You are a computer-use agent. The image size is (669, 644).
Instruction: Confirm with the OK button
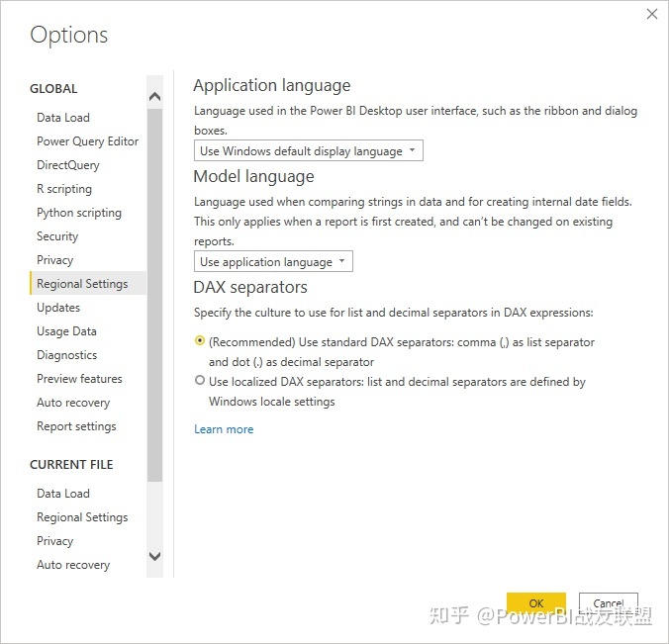[536, 603]
